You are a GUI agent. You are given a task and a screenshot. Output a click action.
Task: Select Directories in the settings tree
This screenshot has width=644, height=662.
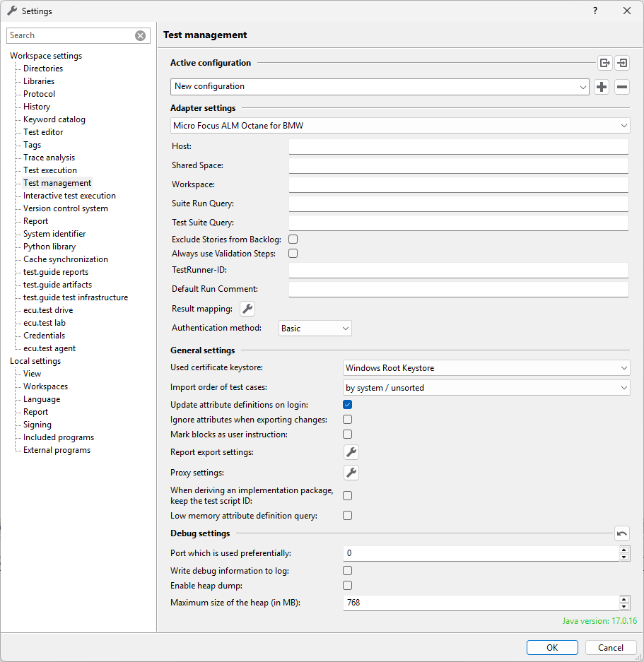[x=43, y=69]
